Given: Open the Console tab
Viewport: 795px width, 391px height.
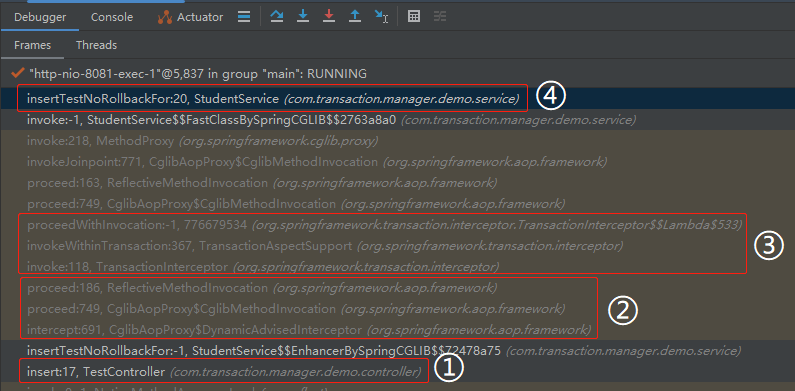Looking at the screenshot, I should tap(112, 17).
